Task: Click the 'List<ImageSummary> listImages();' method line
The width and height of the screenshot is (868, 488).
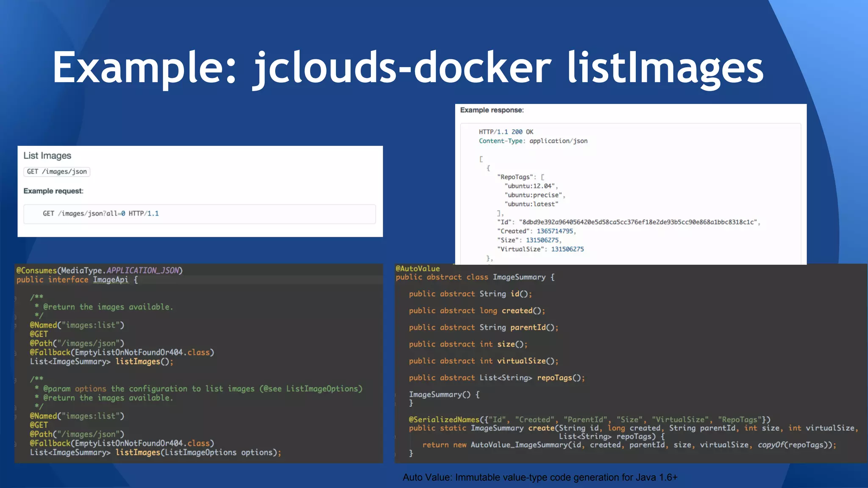Action: 102,362
